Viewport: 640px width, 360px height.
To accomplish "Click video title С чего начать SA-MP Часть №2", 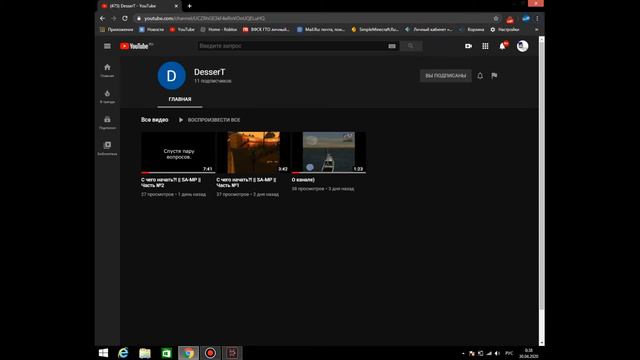I will (x=171, y=182).
